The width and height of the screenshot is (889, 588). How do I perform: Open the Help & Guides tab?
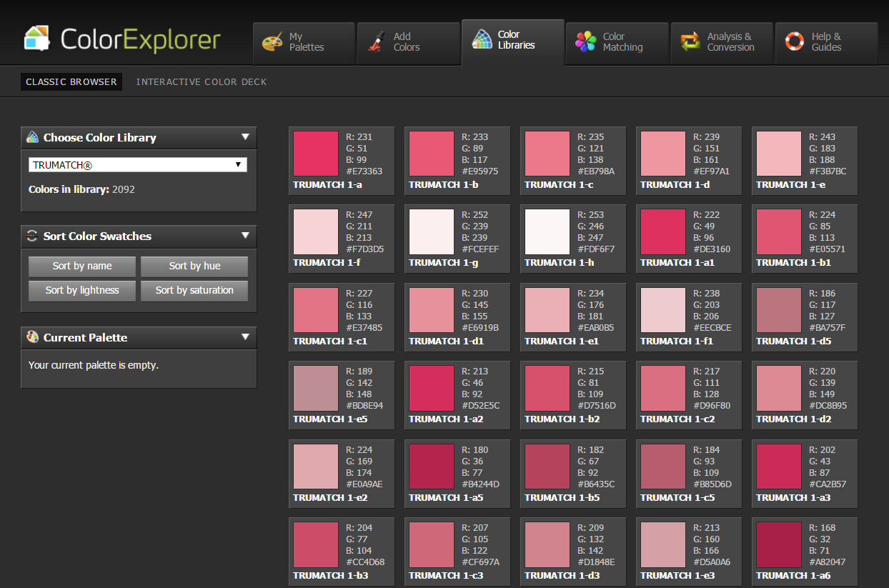826,43
